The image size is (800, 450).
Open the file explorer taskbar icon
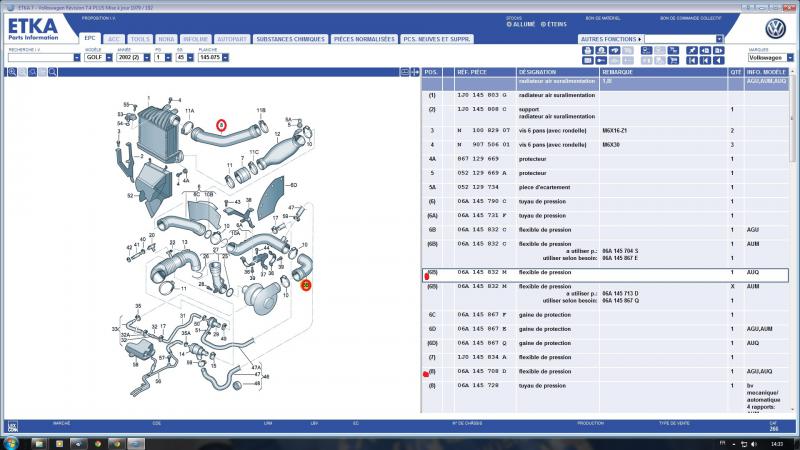pyautogui.click(x=39, y=443)
